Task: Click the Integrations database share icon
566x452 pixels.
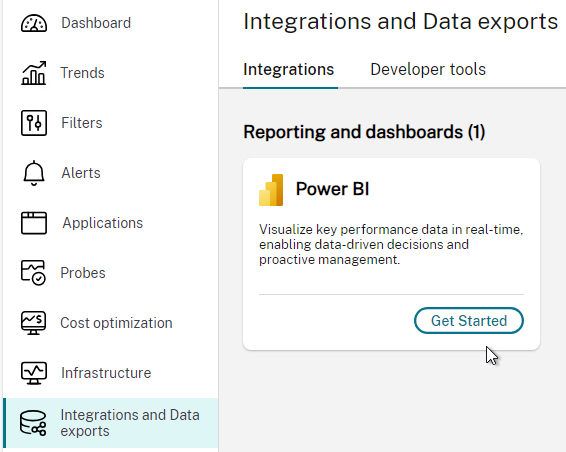Action: 33,423
